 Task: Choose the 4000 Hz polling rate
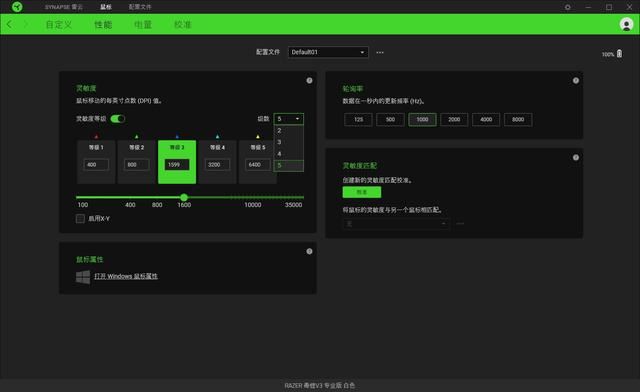486,120
